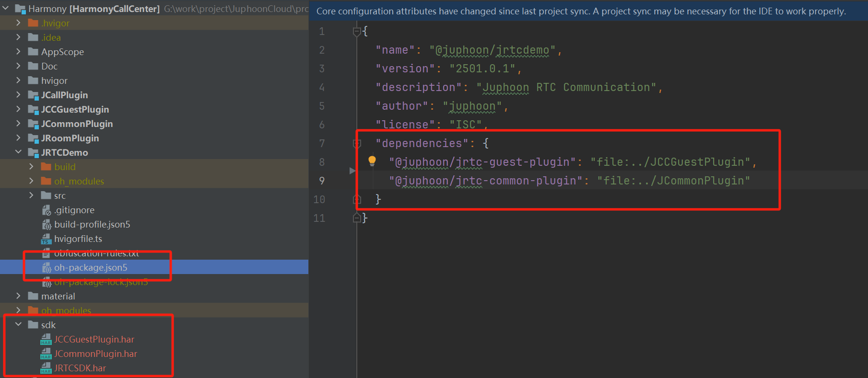Collapse the JRTCDemo module
The height and width of the screenshot is (378, 868).
click(18, 152)
